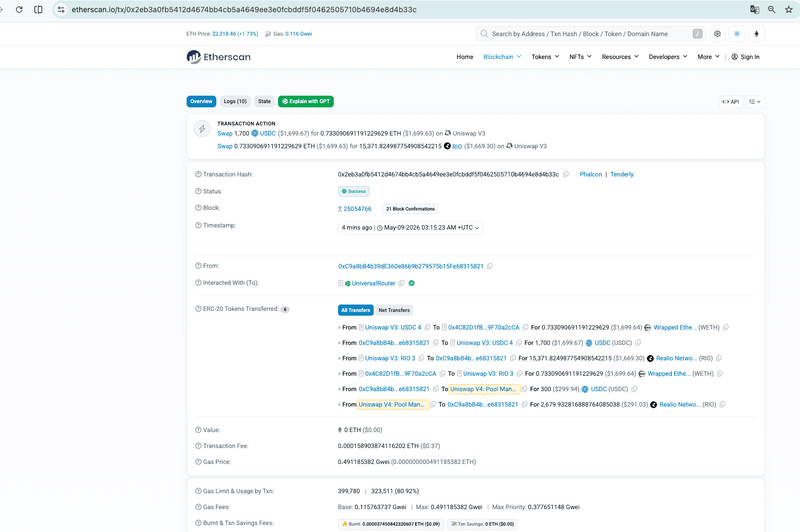Screen dimensions: 800x532
Task: Click the gas pump icon near Gas price
Action: (x=268, y=34)
